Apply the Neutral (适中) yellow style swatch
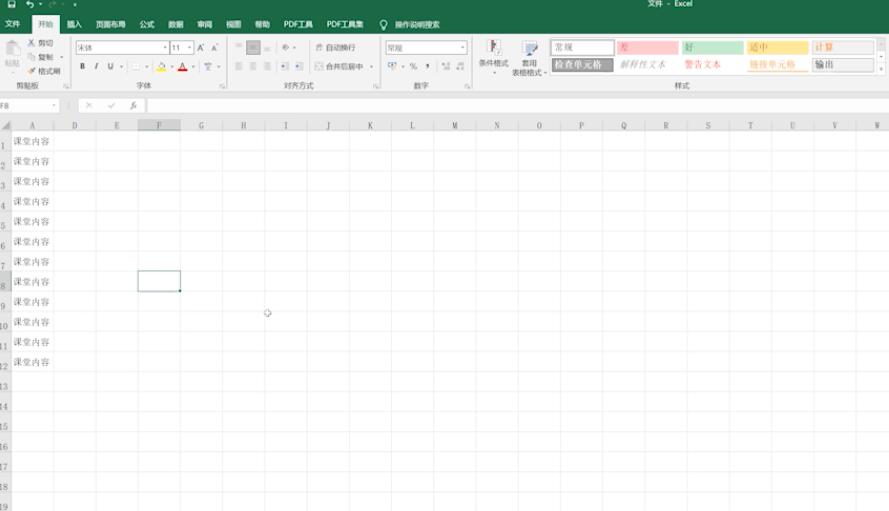This screenshot has width=889, height=511. coord(777,47)
